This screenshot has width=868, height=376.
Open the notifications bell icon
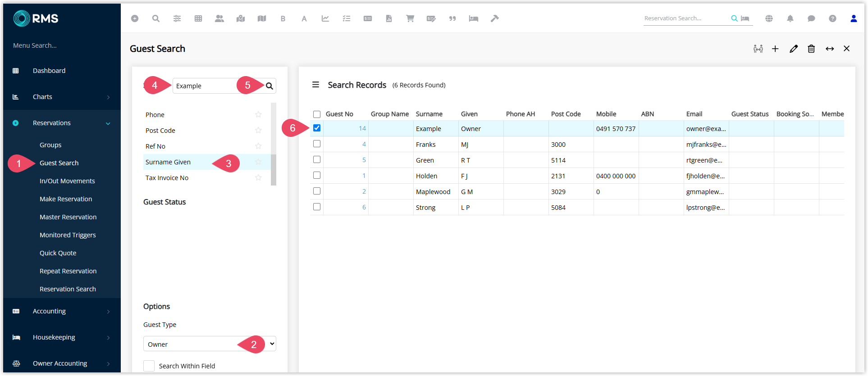point(790,18)
